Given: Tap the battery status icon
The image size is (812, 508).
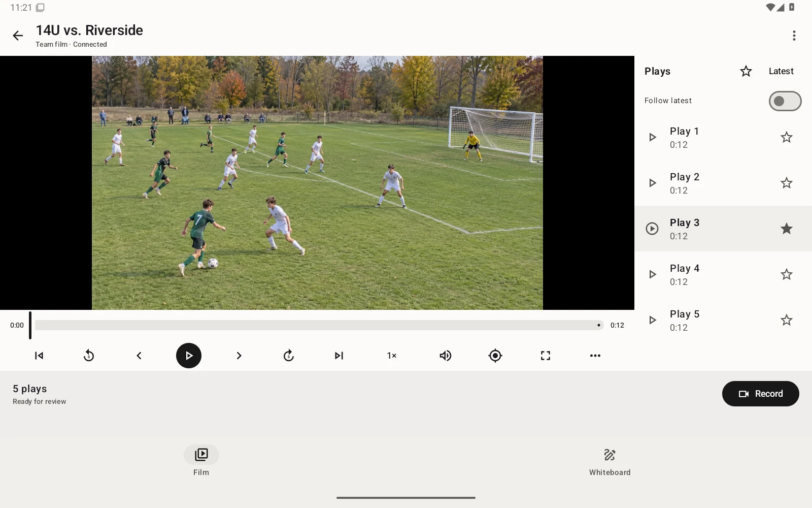Looking at the screenshot, I should click(x=792, y=7).
